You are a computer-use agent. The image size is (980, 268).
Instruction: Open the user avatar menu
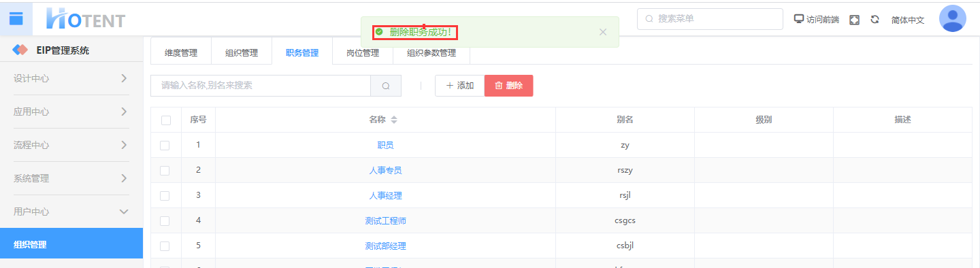coord(952,18)
